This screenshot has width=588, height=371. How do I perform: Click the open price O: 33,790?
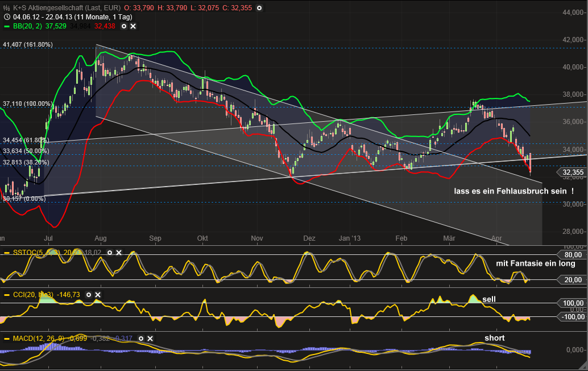pos(139,8)
